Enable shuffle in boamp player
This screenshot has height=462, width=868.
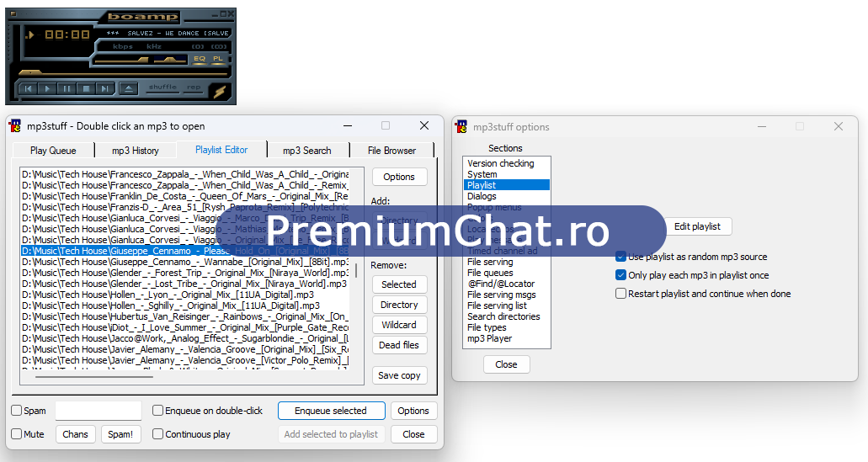[162, 87]
